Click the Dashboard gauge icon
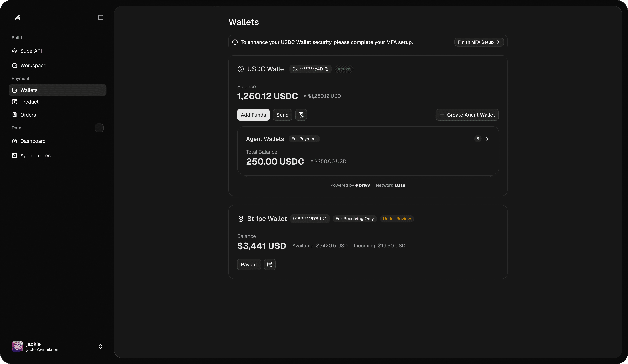628x364 pixels. tap(14, 141)
